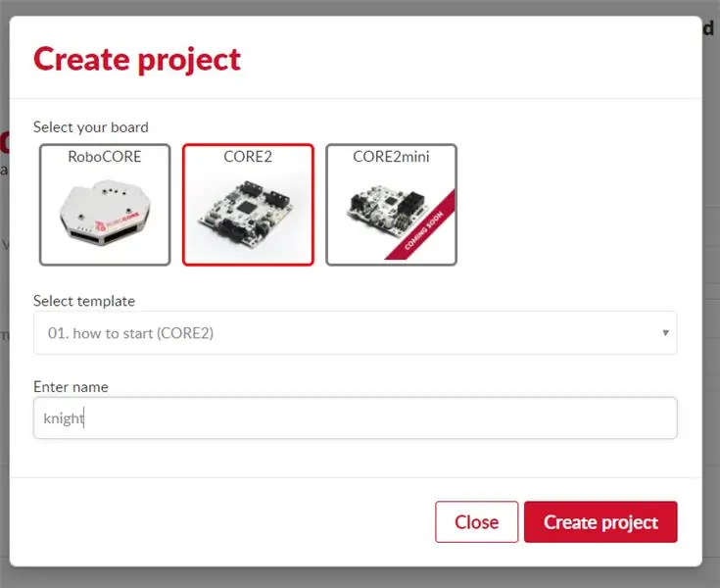Click the Create project dialog heading
This screenshot has height=588, width=720.
[137, 60]
